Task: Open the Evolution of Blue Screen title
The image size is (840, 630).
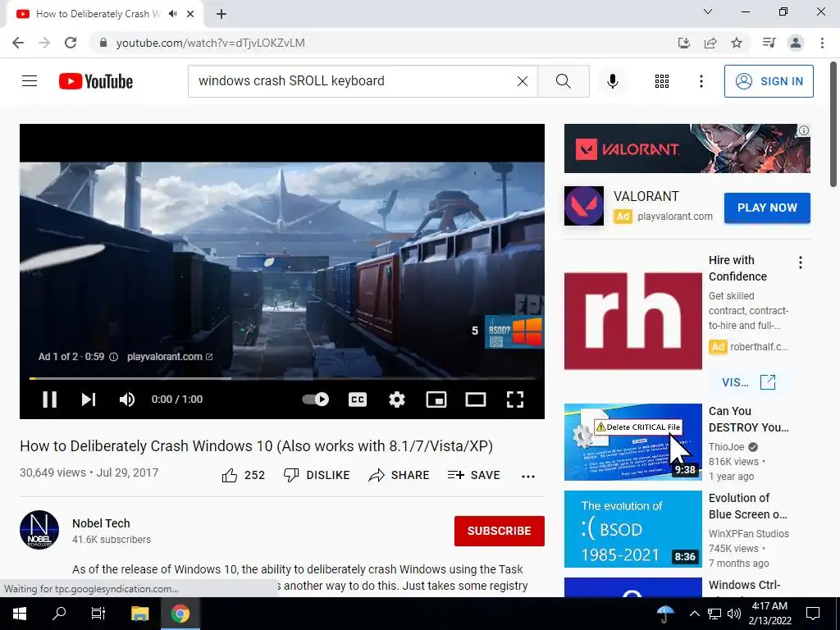Action: point(748,506)
